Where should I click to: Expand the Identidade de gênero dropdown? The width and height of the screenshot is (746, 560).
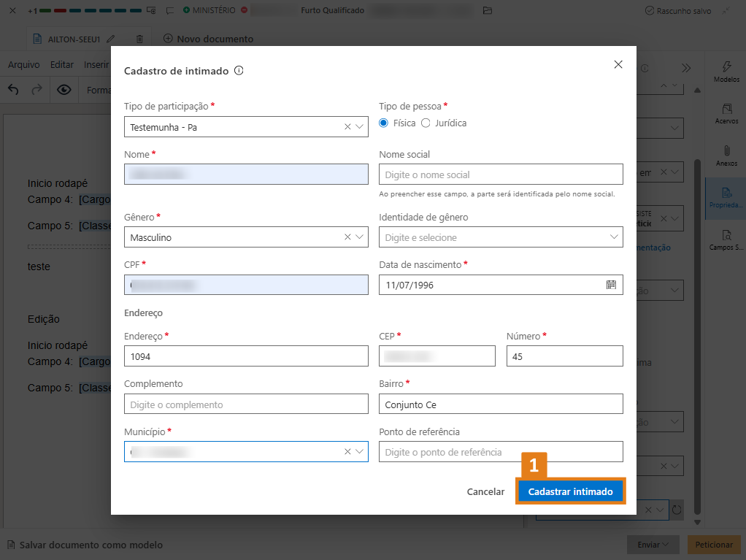[613, 237]
